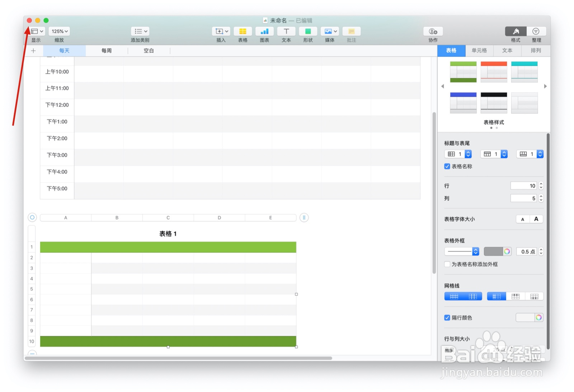
Task: Select row header 5
Action: pos(32,289)
